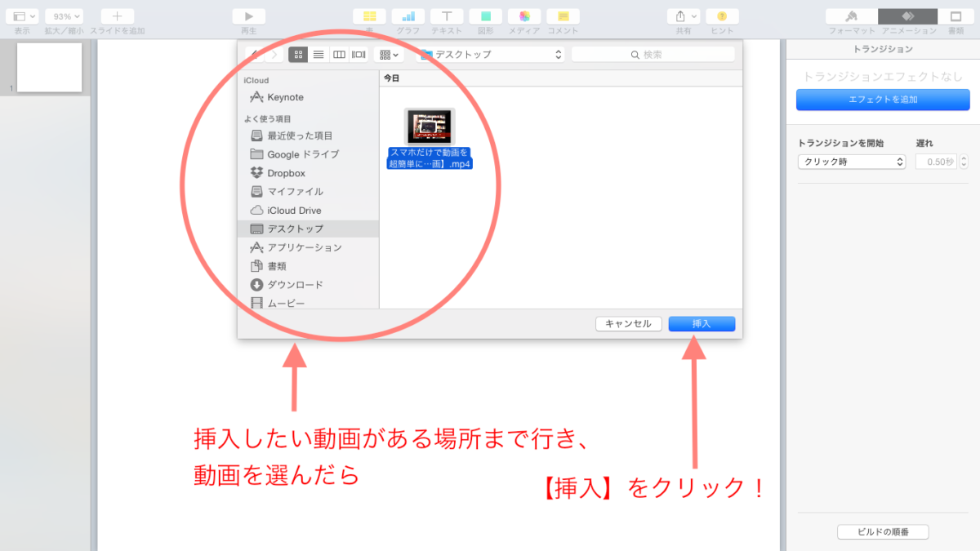Switch to the Document (書類) inspector tab
This screenshot has width=980, height=551.
point(955,16)
